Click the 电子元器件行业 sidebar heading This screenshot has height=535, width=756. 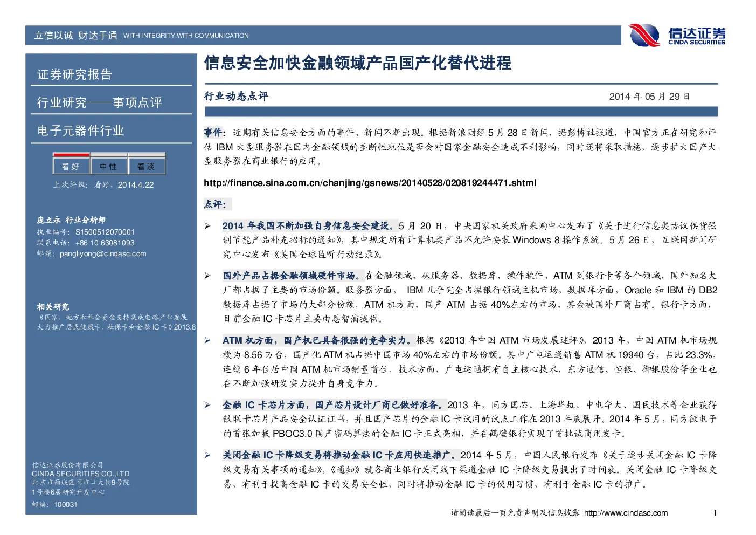[x=80, y=131]
